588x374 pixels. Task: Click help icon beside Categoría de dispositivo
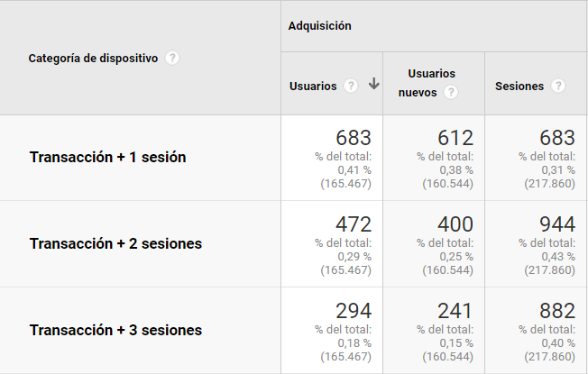click(172, 58)
